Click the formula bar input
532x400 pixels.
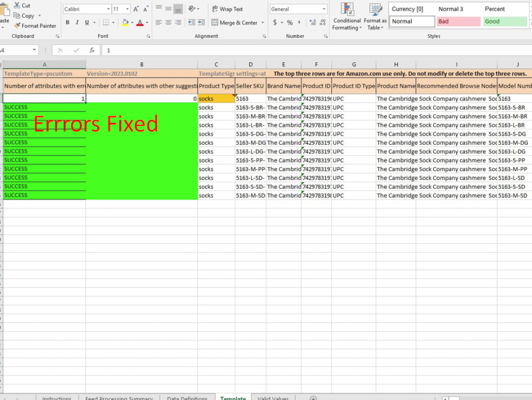[x=317, y=50]
